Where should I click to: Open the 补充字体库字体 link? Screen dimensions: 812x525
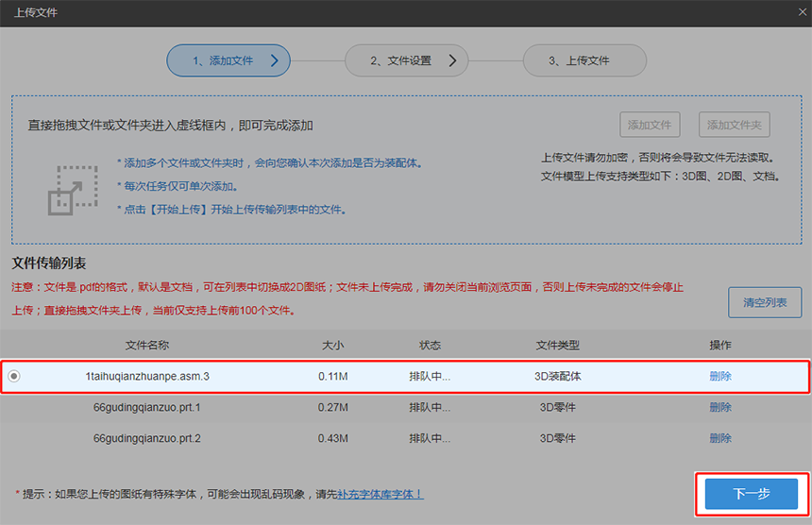381,494
